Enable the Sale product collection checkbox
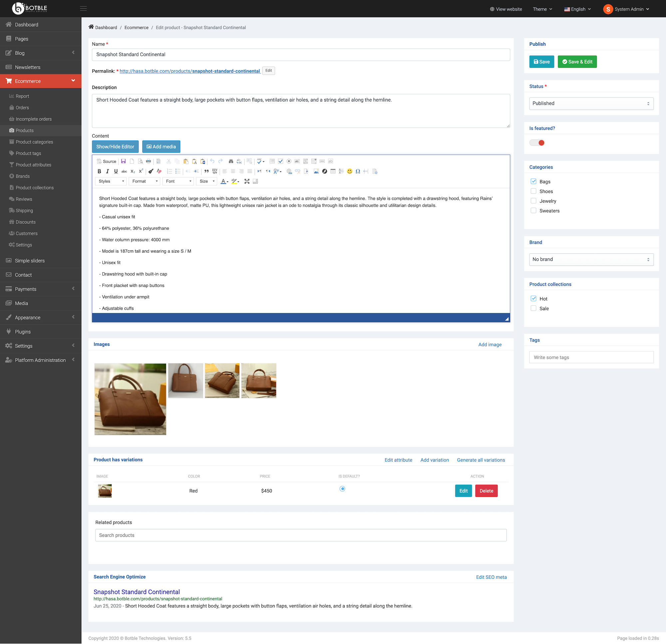 click(x=533, y=308)
